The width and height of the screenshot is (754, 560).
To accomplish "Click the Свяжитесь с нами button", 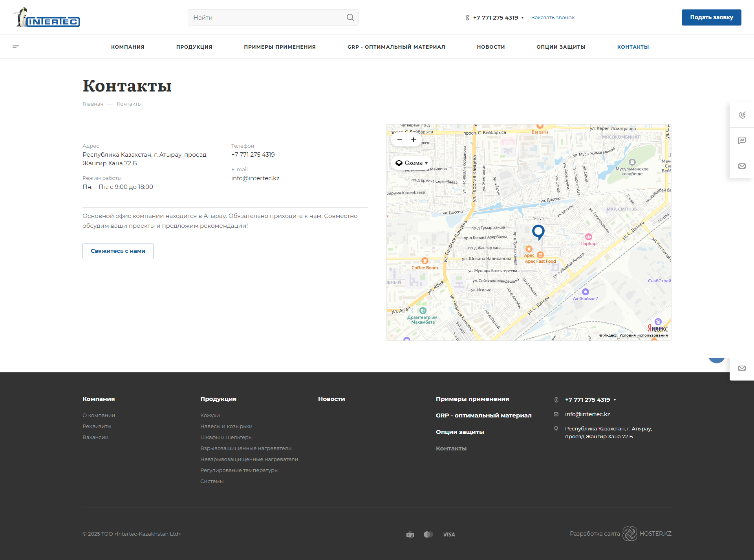I will (x=118, y=251).
